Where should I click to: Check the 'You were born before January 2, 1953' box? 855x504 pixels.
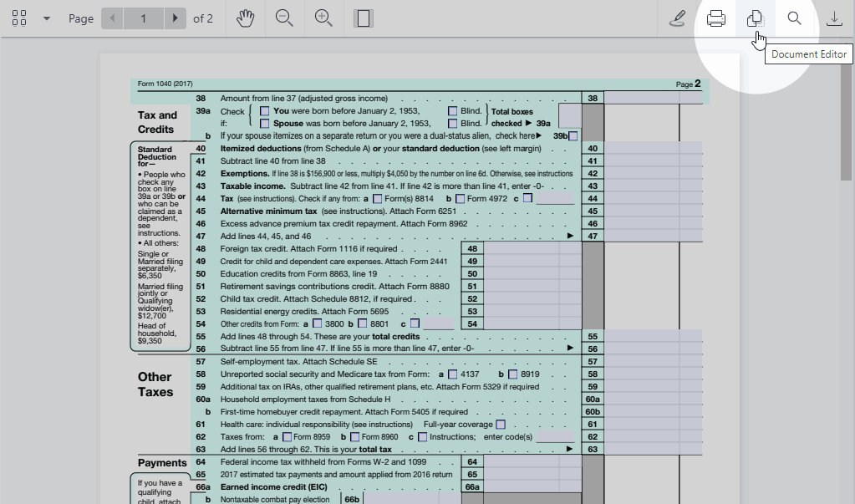265,111
